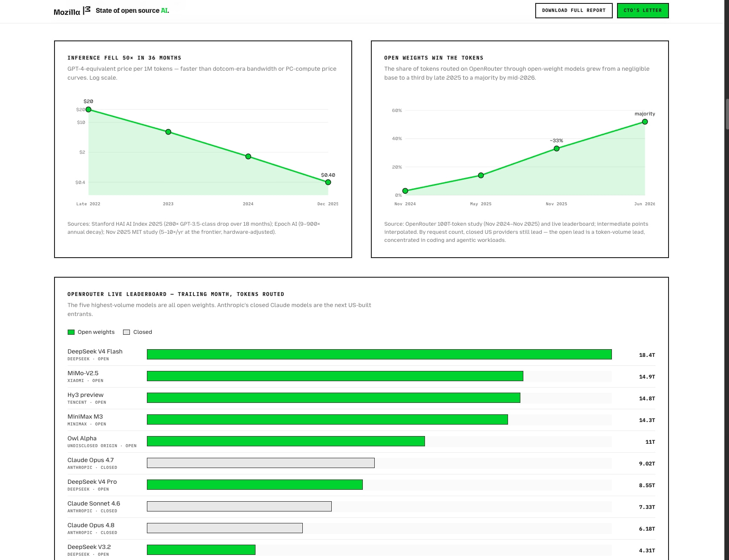Click the Stanford HAI sources footnote
Image resolution: width=729 pixels, height=560 pixels.
[x=194, y=228]
